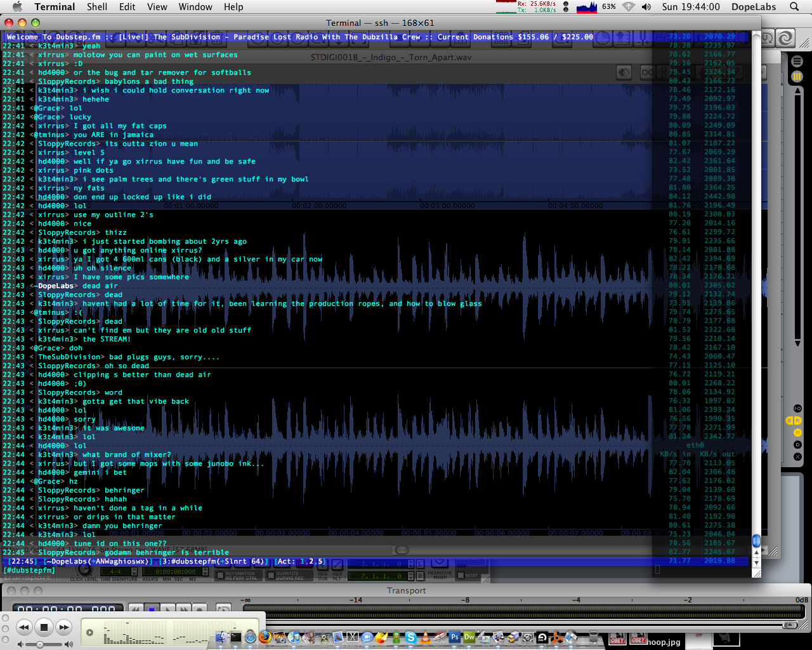Open the Trash in the Dock
The width and height of the screenshot is (812, 650).
coord(594,636)
